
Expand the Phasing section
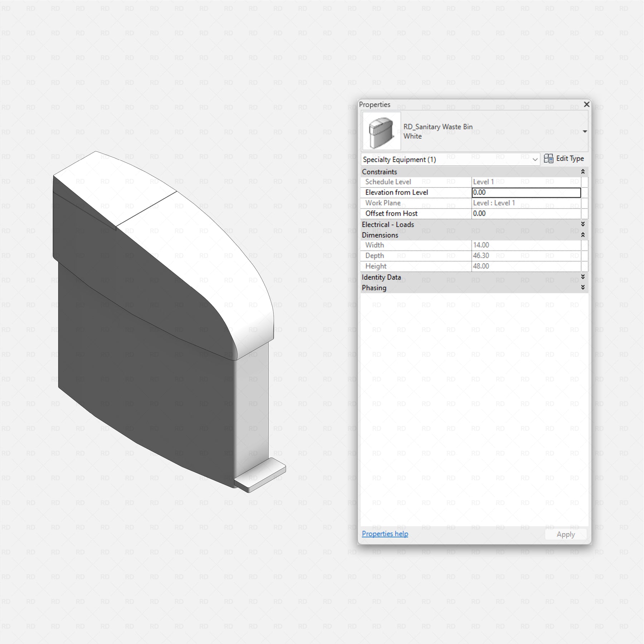coord(583,288)
